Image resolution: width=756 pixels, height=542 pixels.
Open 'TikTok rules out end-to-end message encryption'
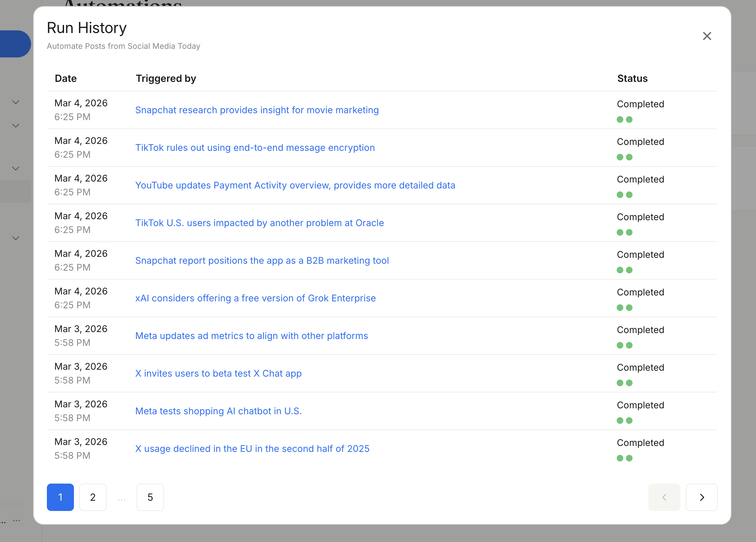[255, 148]
